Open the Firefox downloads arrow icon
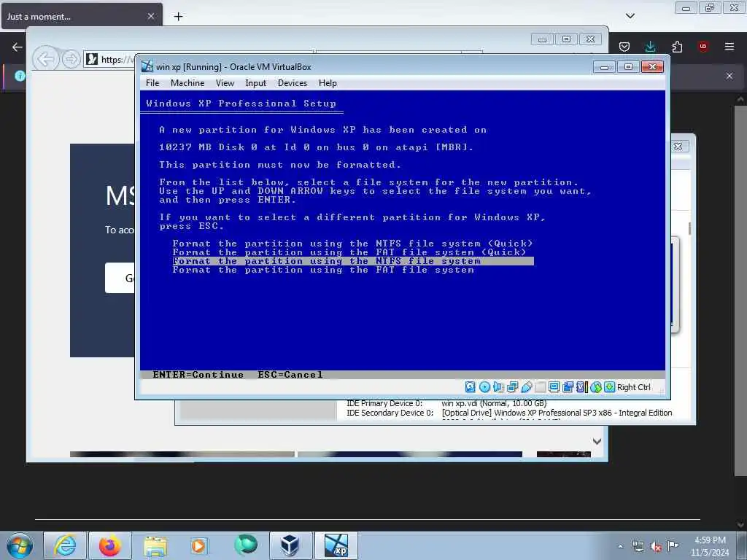Screen dimensions: 747x560 click(650, 46)
